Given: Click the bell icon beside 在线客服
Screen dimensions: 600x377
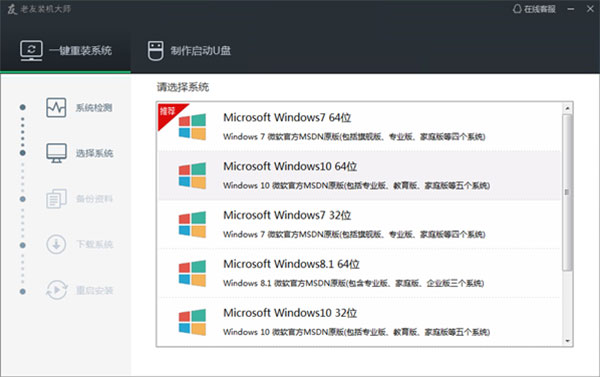Looking at the screenshot, I should (517, 9).
